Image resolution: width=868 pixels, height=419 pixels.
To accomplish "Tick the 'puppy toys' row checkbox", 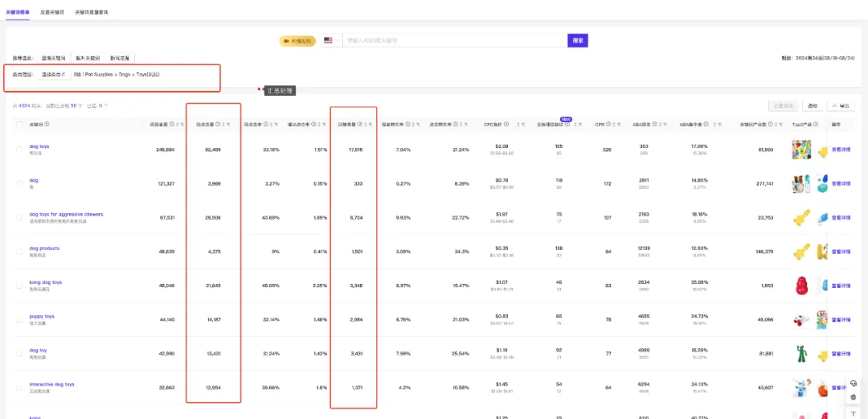I will click(19, 319).
